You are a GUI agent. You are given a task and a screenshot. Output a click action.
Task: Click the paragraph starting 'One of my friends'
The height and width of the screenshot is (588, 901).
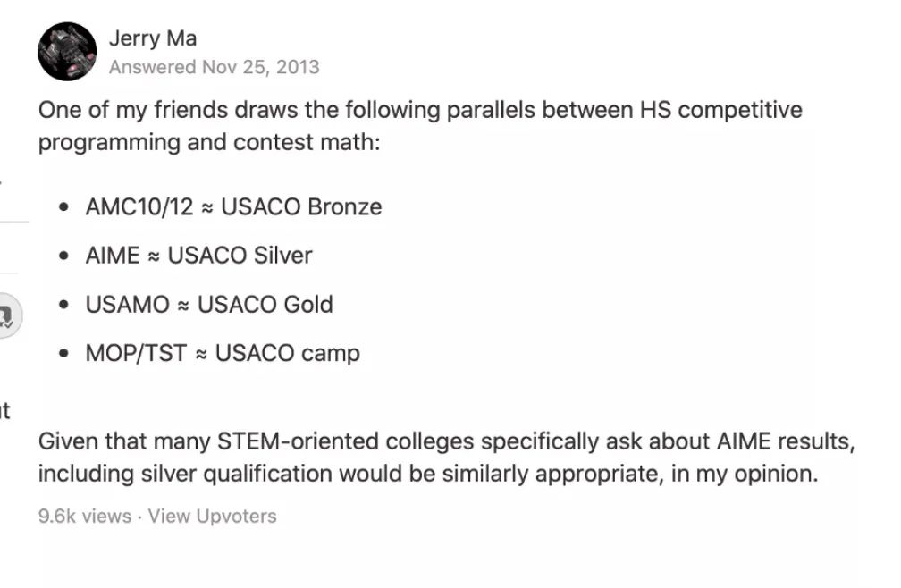coord(420,110)
